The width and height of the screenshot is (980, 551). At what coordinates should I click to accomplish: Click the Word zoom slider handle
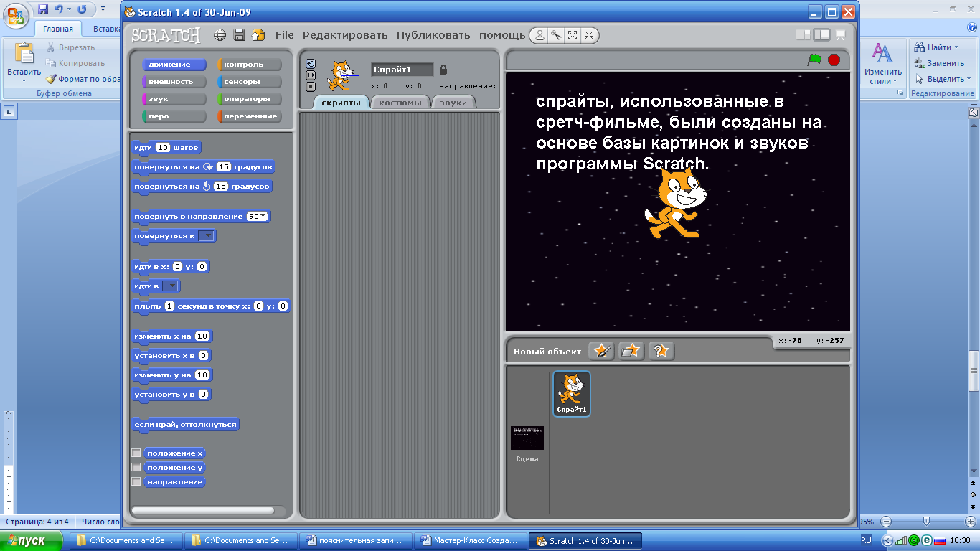click(x=926, y=522)
